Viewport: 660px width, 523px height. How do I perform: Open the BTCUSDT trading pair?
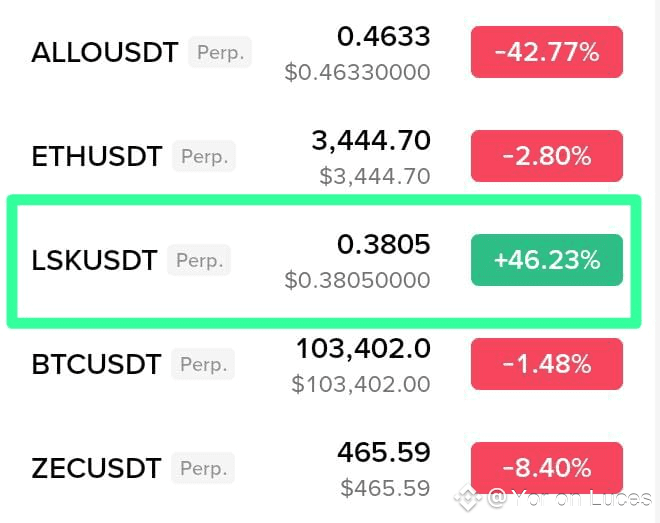click(x=96, y=364)
